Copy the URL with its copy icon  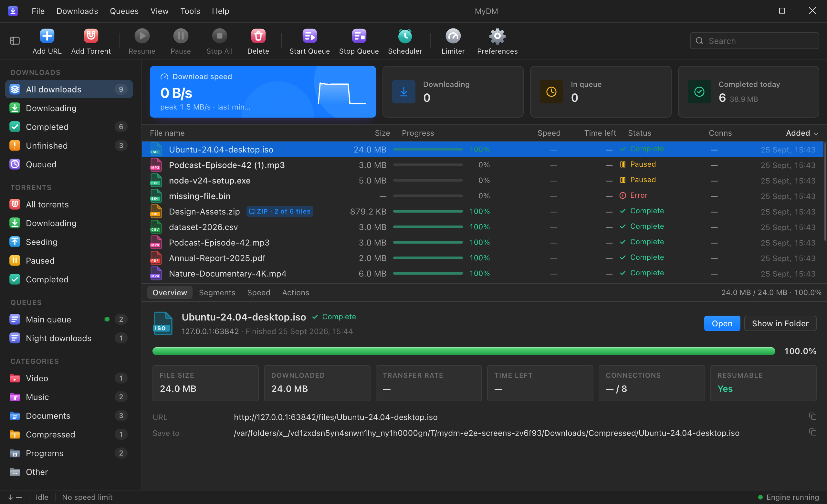[x=812, y=416]
